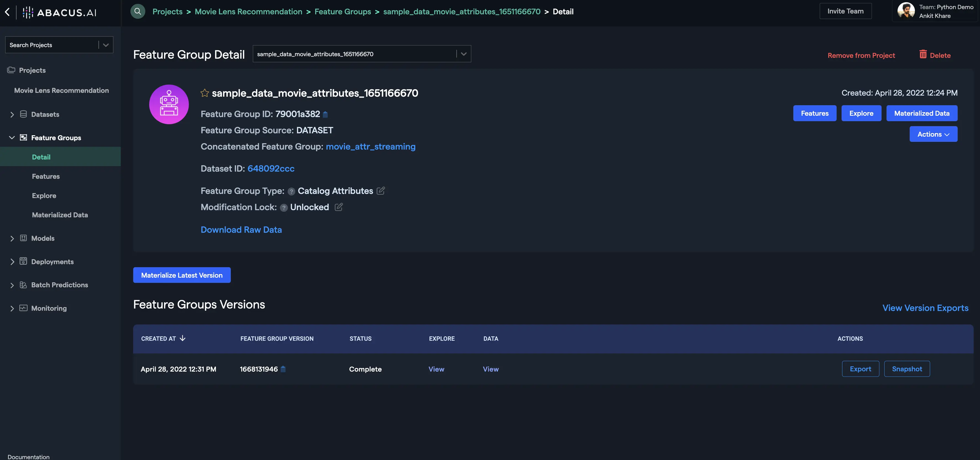Open the movie_attr_streaming link
980x460 pixels.
coord(370,147)
